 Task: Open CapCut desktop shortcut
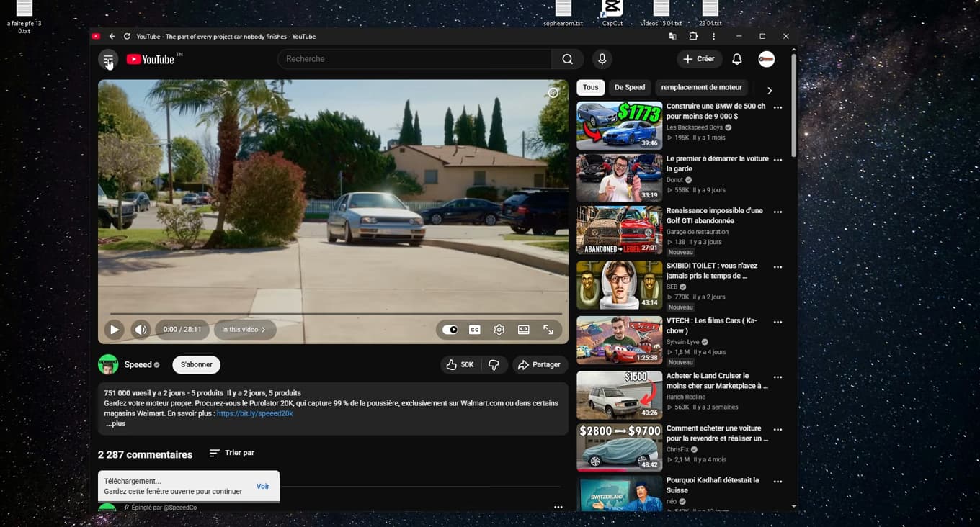612,12
